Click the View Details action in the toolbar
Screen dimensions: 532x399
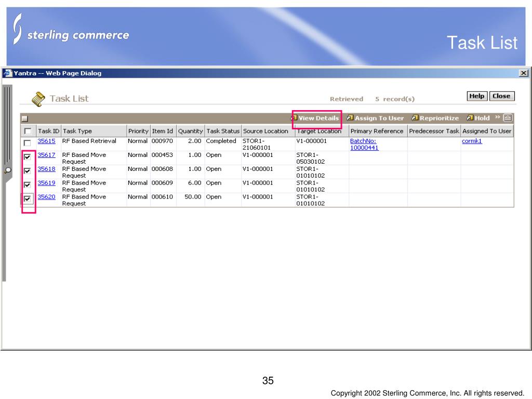click(x=315, y=118)
